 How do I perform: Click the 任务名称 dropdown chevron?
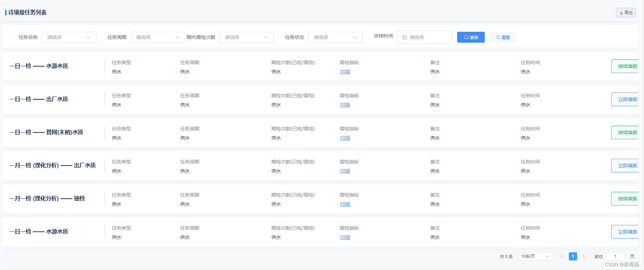pyautogui.click(x=88, y=37)
